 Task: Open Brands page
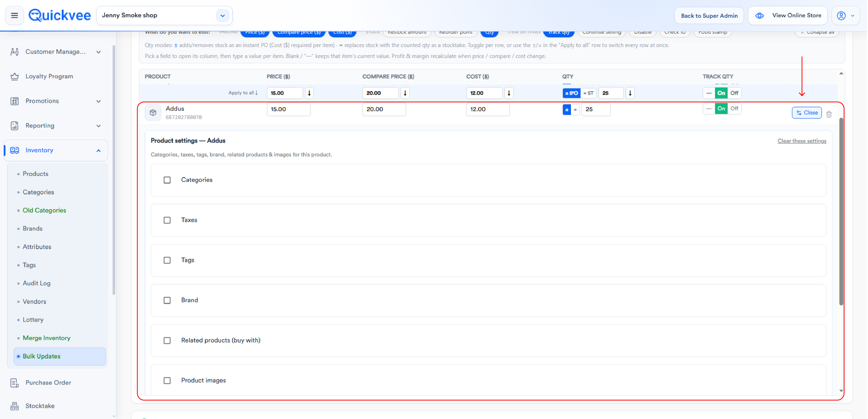tap(33, 229)
